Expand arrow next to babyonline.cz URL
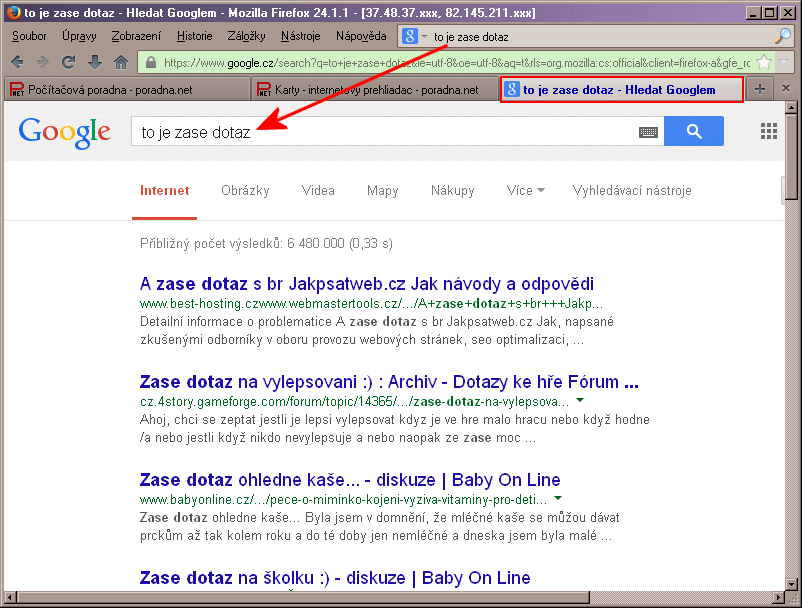This screenshot has height=608, width=802. tap(558, 498)
